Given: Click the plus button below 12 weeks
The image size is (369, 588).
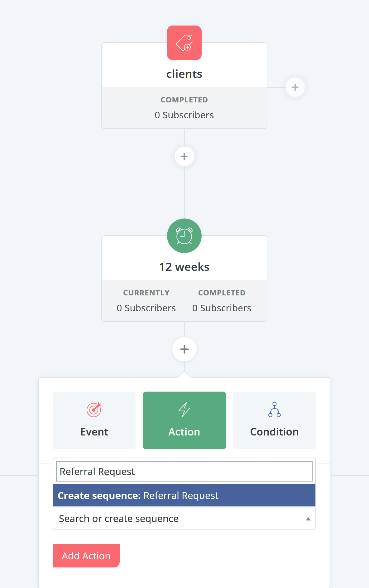Looking at the screenshot, I should (x=184, y=349).
